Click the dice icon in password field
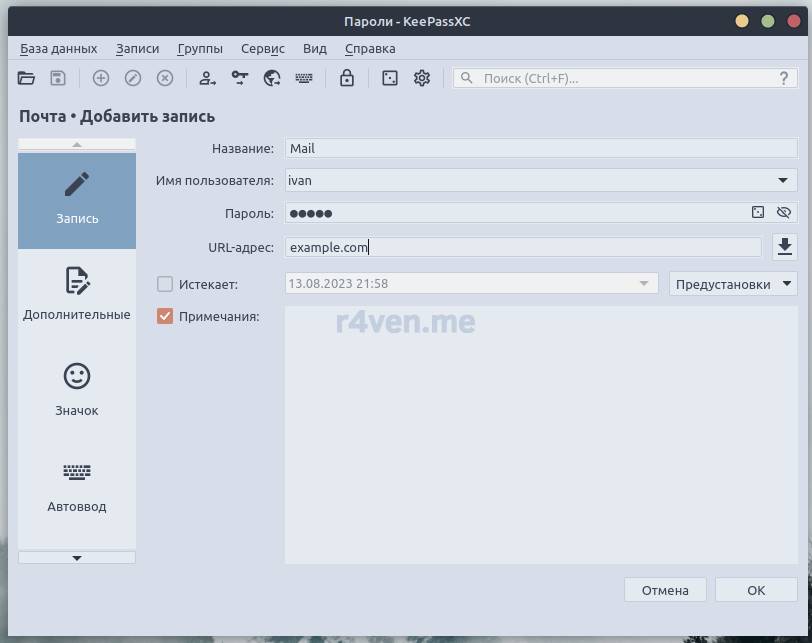Image resolution: width=812 pixels, height=643 pixels. (758, 212)
